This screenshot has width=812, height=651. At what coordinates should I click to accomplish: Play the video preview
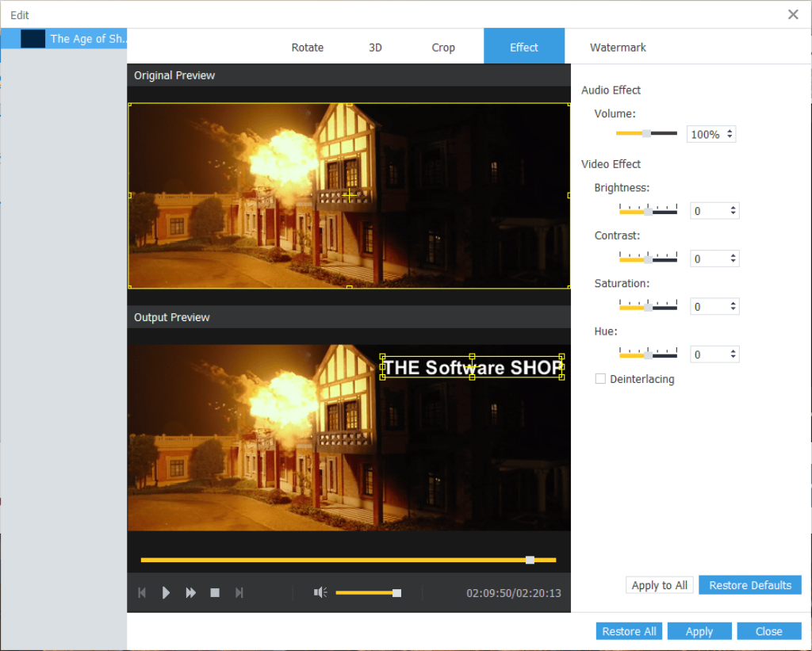coord(166,592)
